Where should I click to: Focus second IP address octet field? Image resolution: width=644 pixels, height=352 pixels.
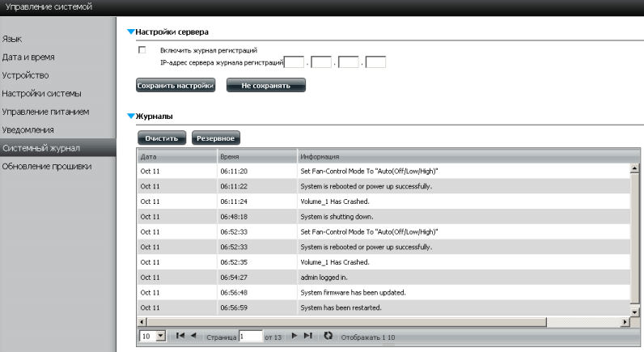pyautogui.click(x=321, y=62)
